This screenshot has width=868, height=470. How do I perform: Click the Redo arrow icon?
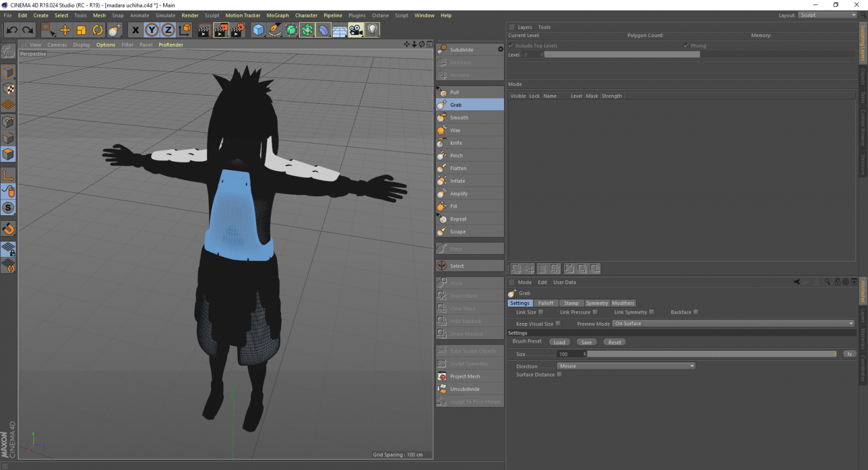click(28, 30)
